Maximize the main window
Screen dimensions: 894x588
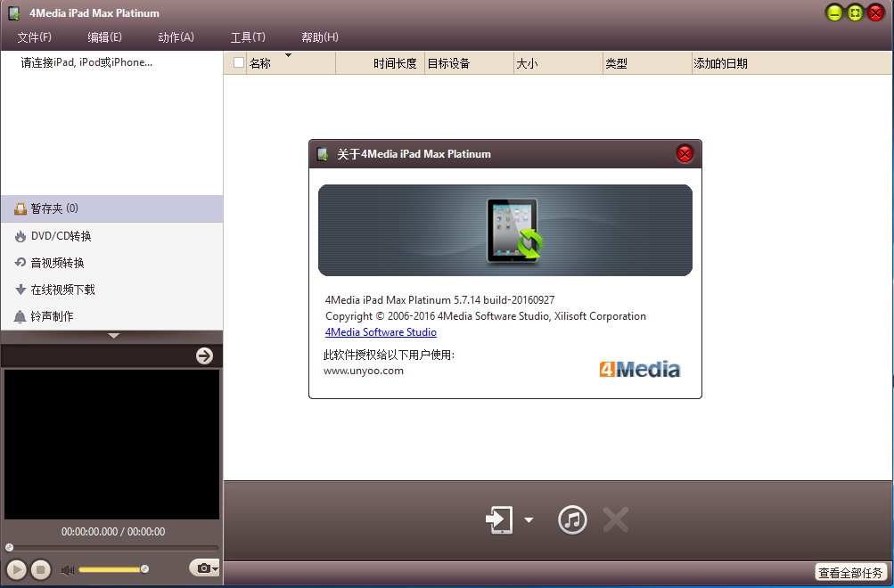855,12
